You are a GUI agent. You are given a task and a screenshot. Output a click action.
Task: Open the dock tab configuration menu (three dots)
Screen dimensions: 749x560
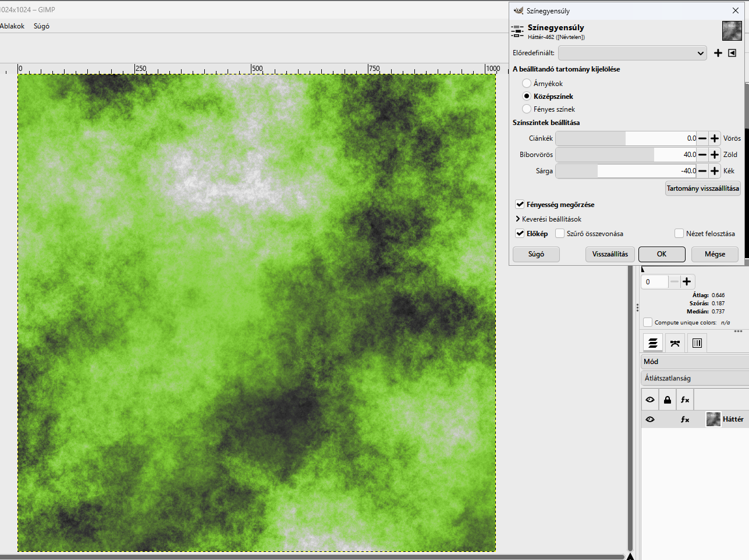(x=738, y=331)
